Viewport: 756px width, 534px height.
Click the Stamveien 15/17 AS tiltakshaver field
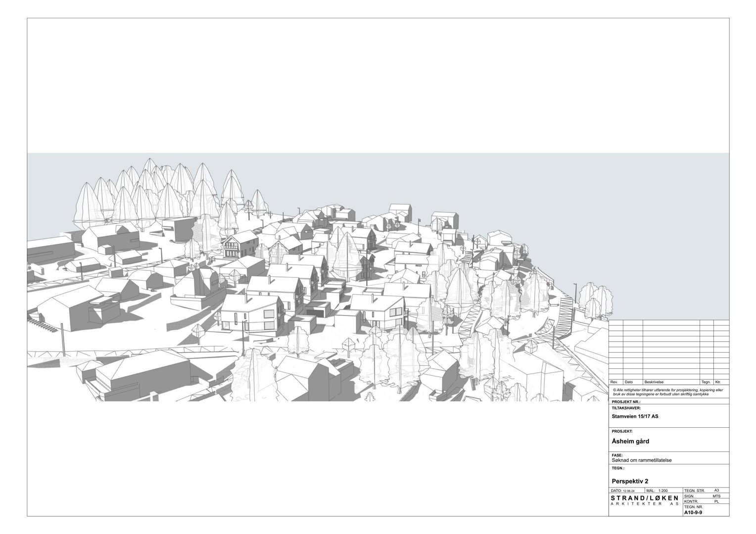(634, 416)
